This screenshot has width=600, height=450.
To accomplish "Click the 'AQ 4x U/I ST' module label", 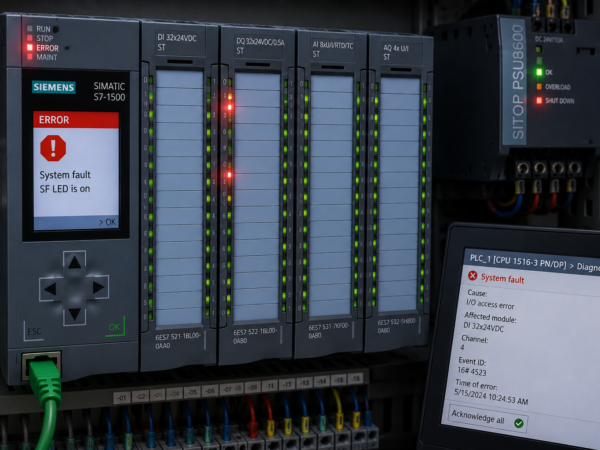I will 396,52.
